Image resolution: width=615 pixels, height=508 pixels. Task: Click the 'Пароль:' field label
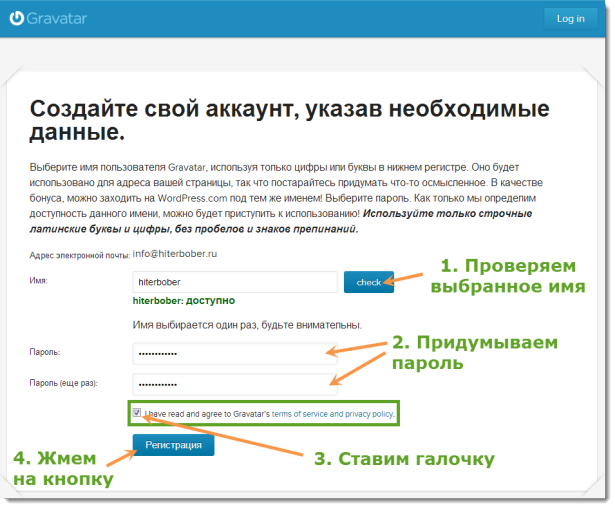point(45,352)
